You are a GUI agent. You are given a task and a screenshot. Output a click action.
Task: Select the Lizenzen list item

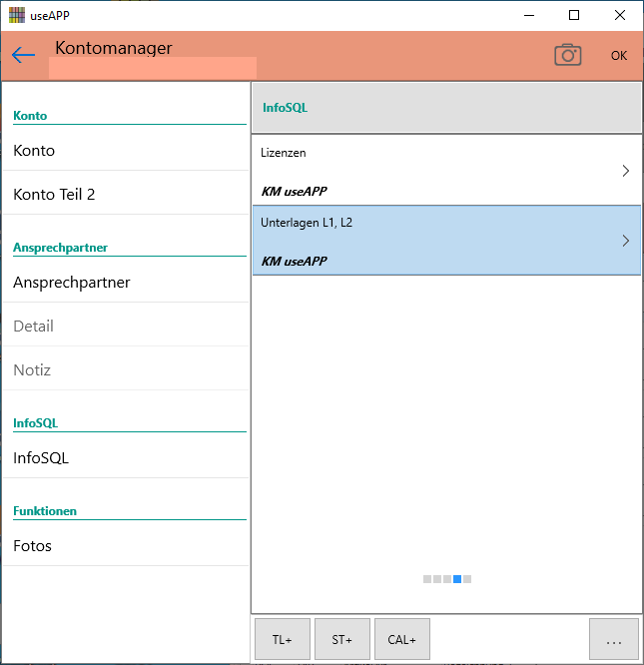(446, 171)
